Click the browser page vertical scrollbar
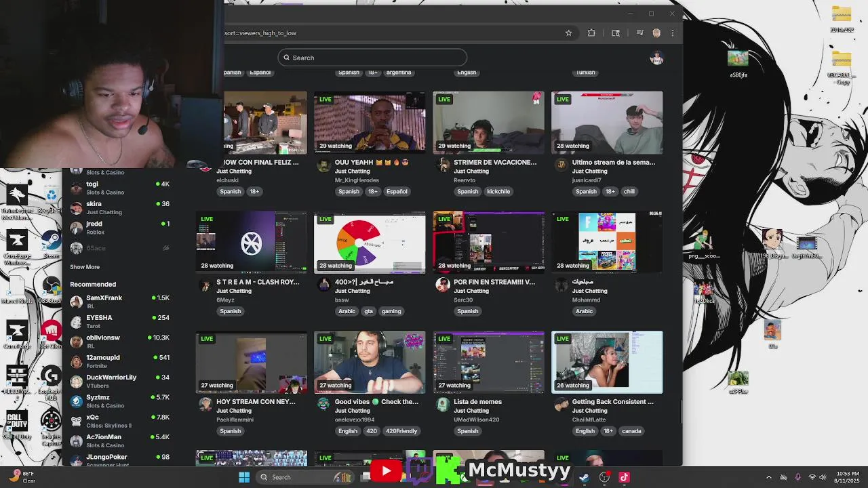Viewport: 868px width, 488px height. (681, 410)
